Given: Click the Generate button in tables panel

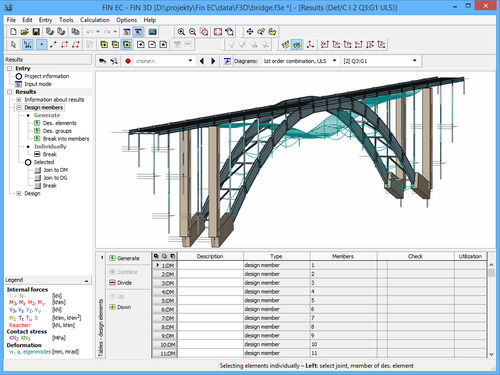Looking at the screenshot, I should [125, 258].
